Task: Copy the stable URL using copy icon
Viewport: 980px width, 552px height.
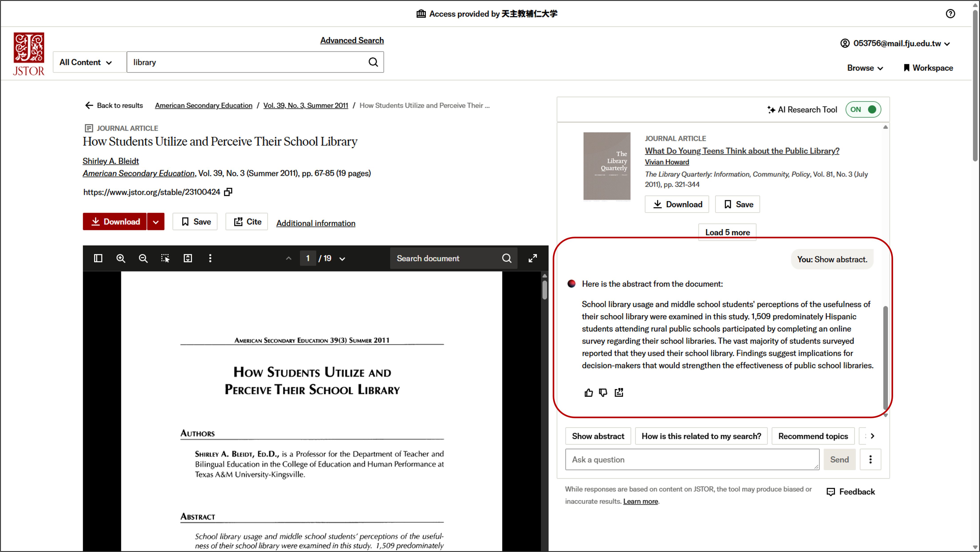Action: coord(228,192)
